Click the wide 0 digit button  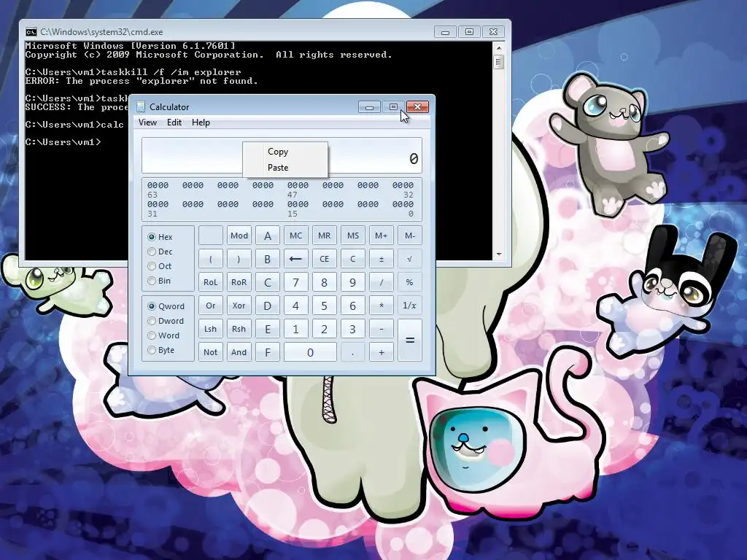[x=310, y=352]
